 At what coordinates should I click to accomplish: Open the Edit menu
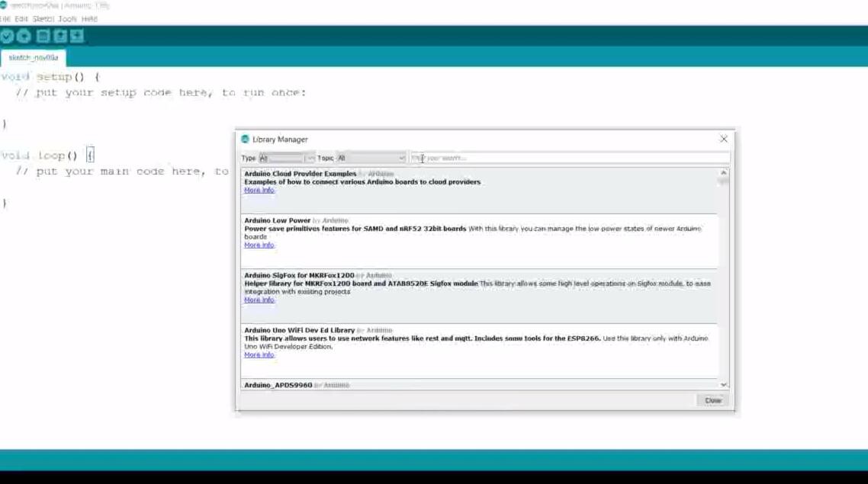21,19
